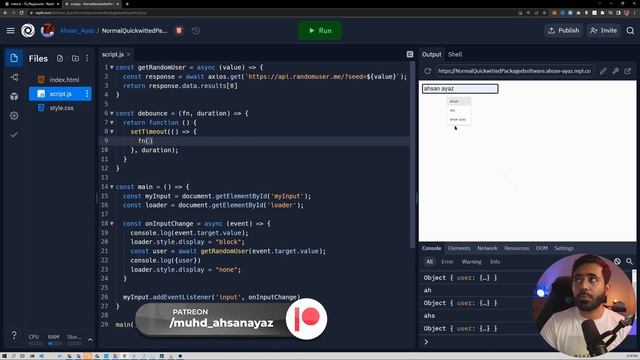The image size is (640, 360).
Task: Collapse the getRandomUser function on line 1
Action: coord(112,67)
